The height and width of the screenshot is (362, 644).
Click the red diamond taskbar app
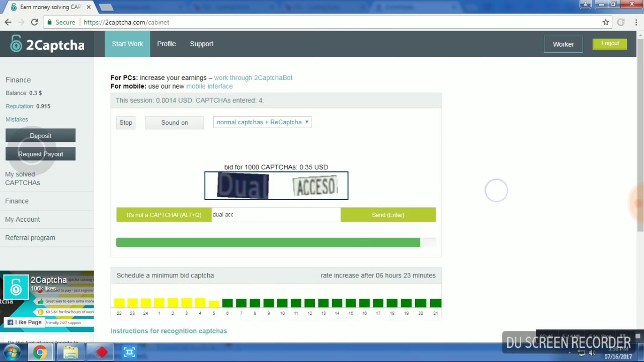click(102, 352)
